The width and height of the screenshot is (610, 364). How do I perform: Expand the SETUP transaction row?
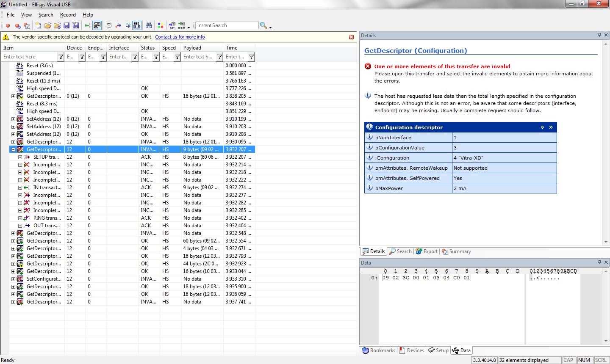(x=20, y=157)
